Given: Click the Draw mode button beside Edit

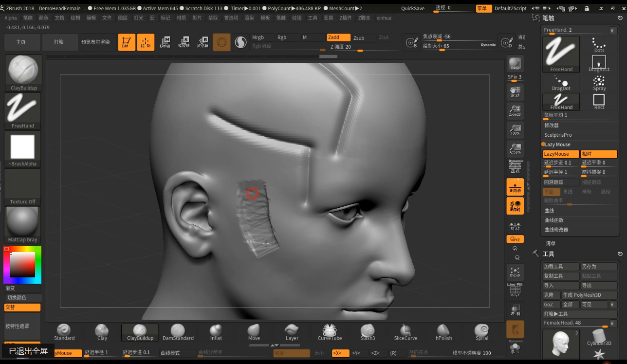Looking at the screenshot, I should pos(146,42).
